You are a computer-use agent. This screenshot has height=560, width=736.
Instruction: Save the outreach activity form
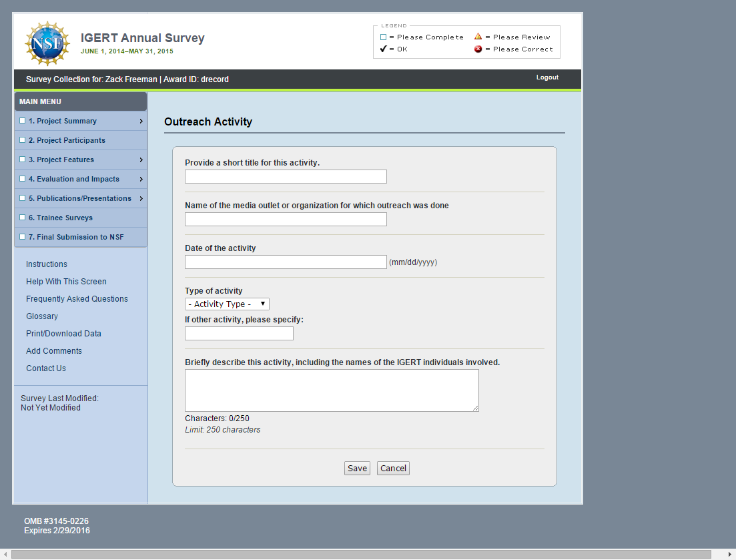(357, 469)
